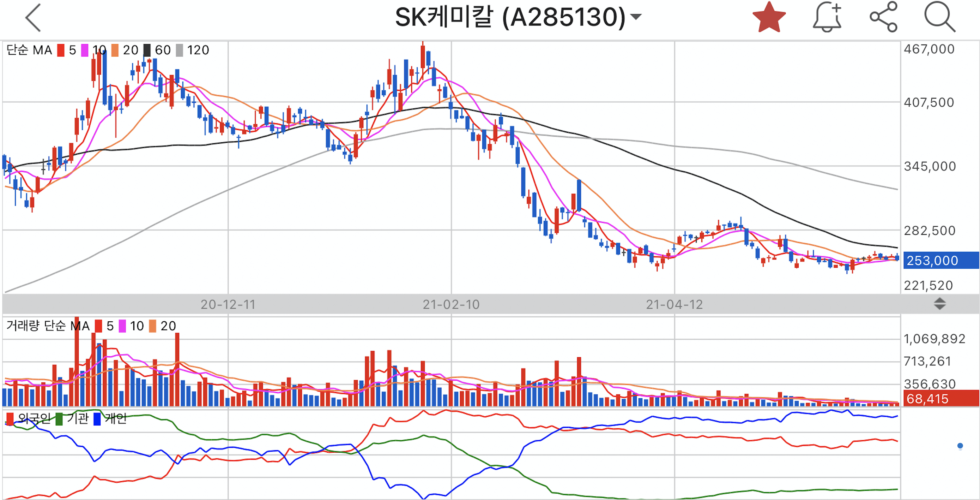Open the 거래량 단순 MA volume label
980x500 pixels.
click(x=48, y=326)
